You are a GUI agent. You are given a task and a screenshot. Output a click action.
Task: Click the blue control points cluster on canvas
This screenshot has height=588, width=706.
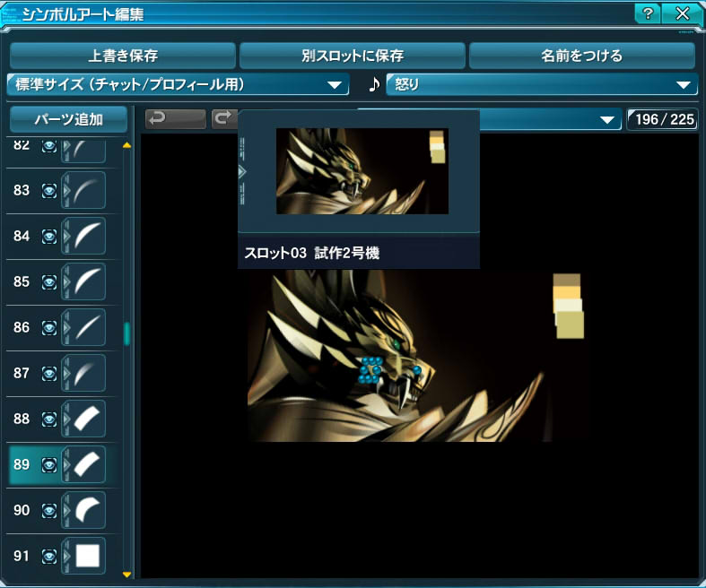click(x=370, y=370)
